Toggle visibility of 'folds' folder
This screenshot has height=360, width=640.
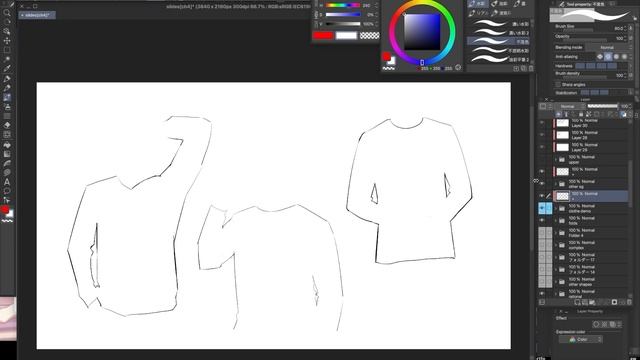click(x=542, y=220)
